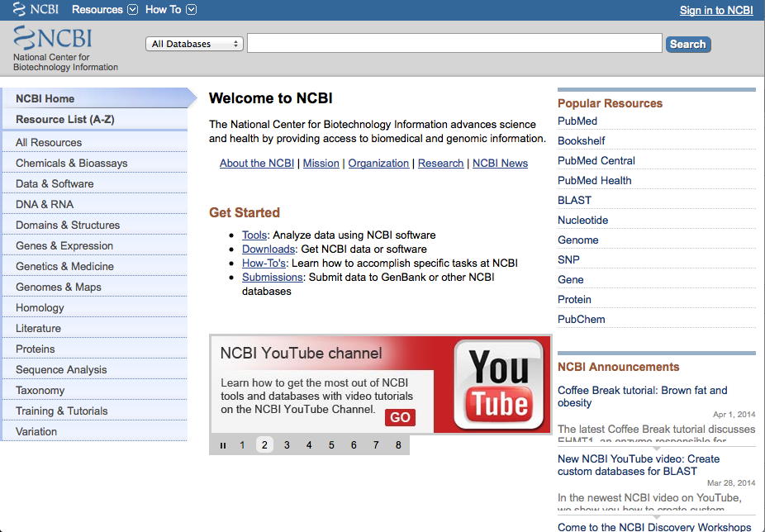The height and width of the screenshot is (532, 765).
Task: Open the How-To's link
Action: coord(264,263)
